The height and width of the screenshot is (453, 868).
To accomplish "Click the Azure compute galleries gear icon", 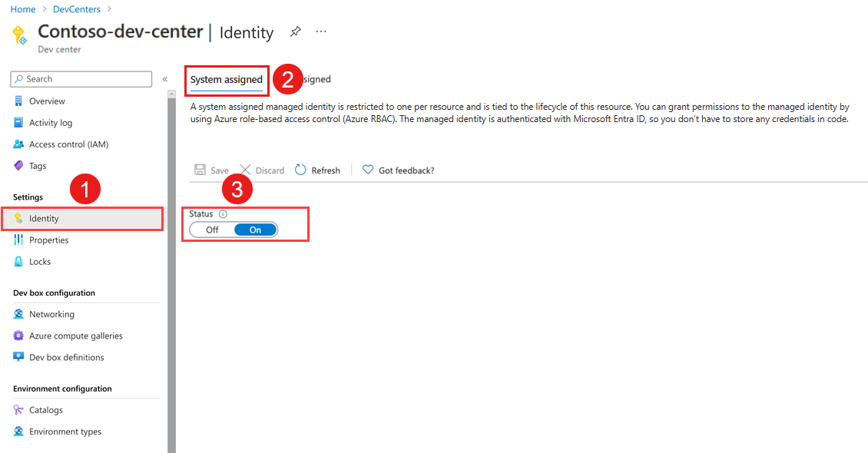I will (x=18, y=336).
